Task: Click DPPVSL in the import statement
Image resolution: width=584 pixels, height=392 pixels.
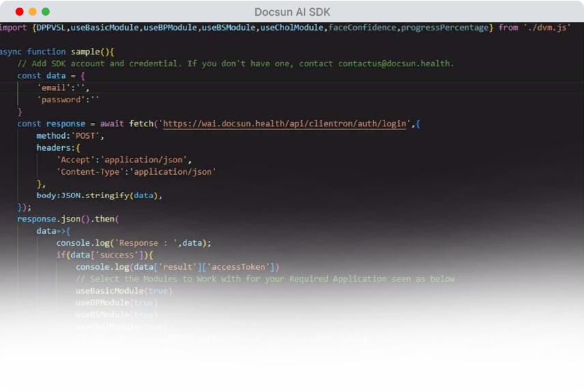Action: [51, 27]
